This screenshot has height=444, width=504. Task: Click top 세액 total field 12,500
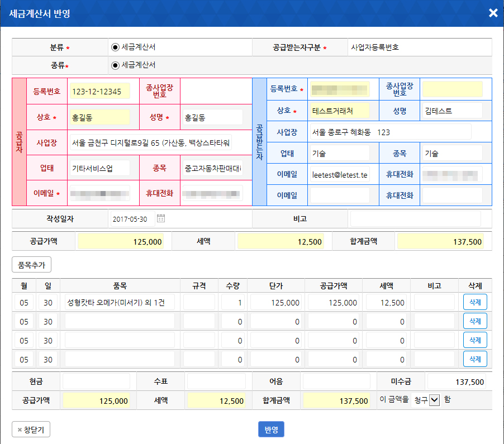(x=280, y=241)
